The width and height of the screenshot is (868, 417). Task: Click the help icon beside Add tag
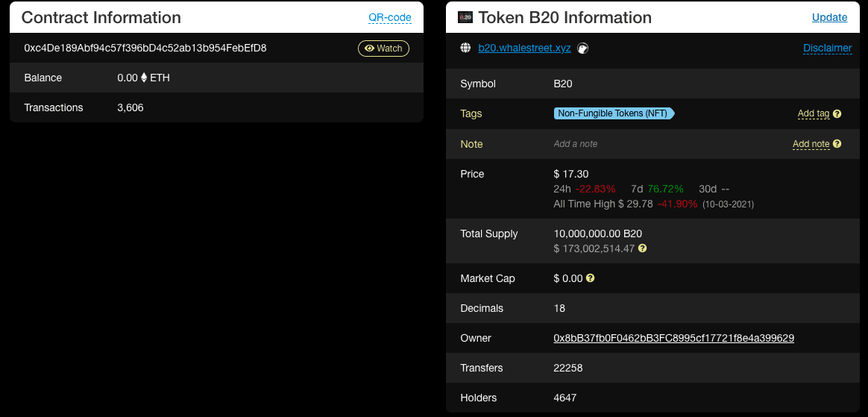(x=837, y=113)
